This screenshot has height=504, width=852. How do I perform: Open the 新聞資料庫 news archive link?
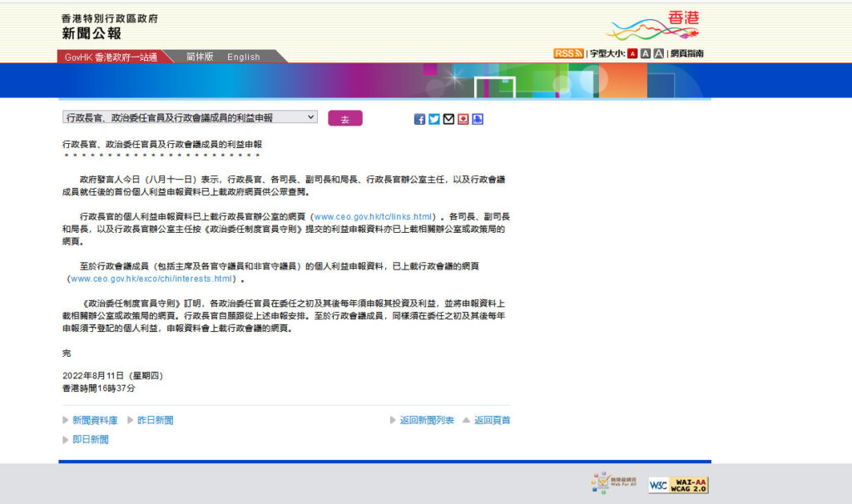coord(94,420)
